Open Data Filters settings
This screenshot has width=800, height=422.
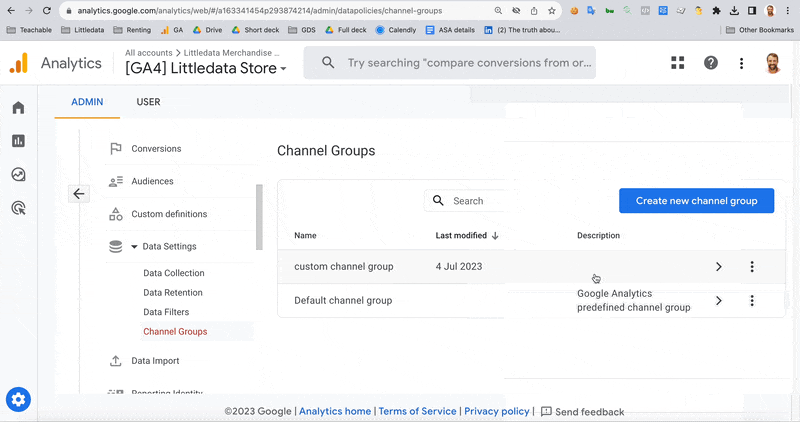tap(166, 312)
